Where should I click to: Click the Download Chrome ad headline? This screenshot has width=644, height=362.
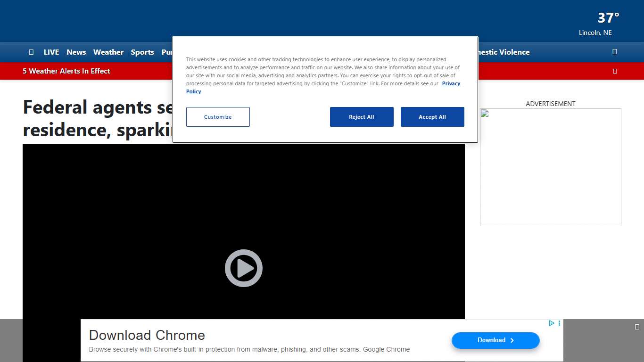click(x=147, y=335)
